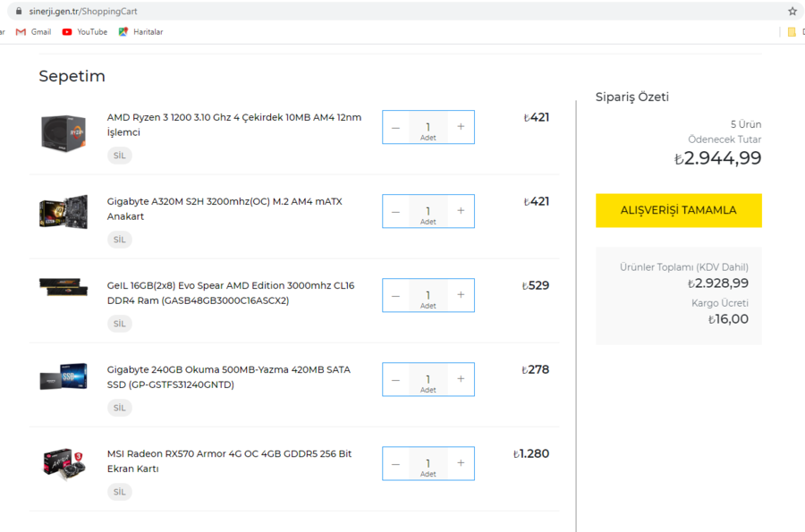
Task: Click the quantity field of Gigabyte 240GB SSD
Action: pos(428,380)
